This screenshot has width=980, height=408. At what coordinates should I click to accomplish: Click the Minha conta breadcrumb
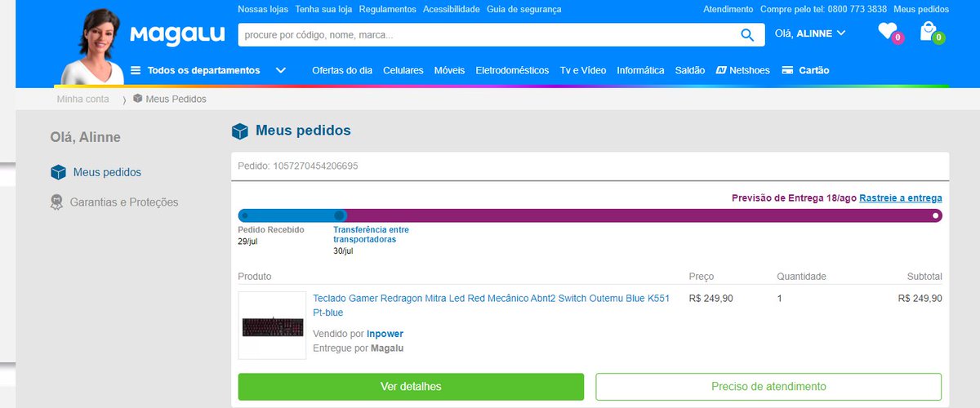coord(82,99)
